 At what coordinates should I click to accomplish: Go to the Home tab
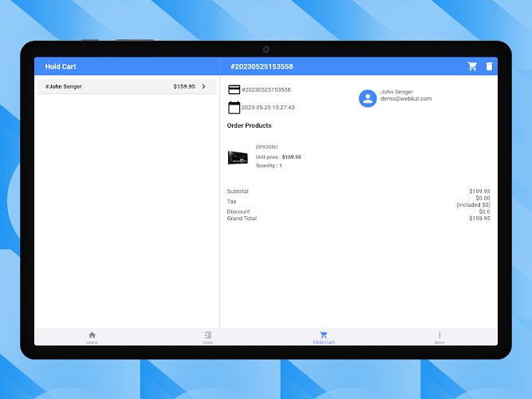tap(92, 338)
